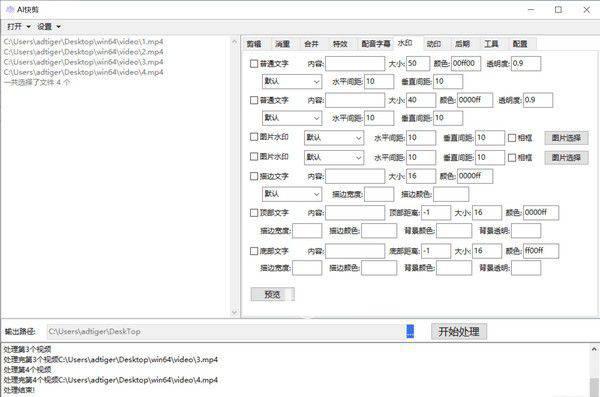Open 默认 dropdown under the size 40 普通文字 row
Viewport: 600px width, 397px height.
click(x=292, y=118)
